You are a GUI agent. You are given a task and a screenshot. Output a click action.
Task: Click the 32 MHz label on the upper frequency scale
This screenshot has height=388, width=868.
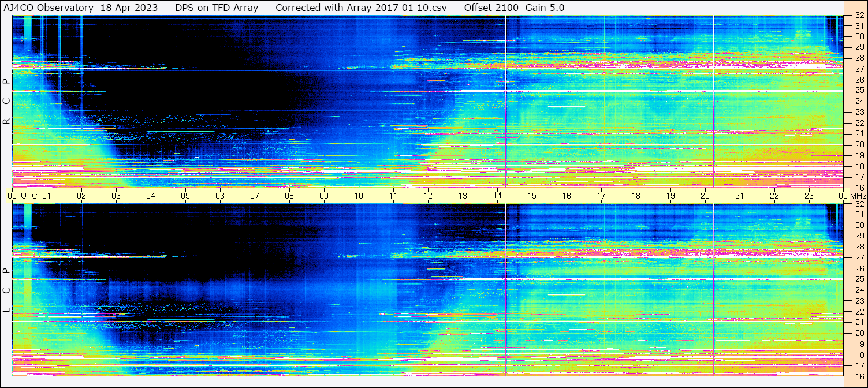(858, 16)
